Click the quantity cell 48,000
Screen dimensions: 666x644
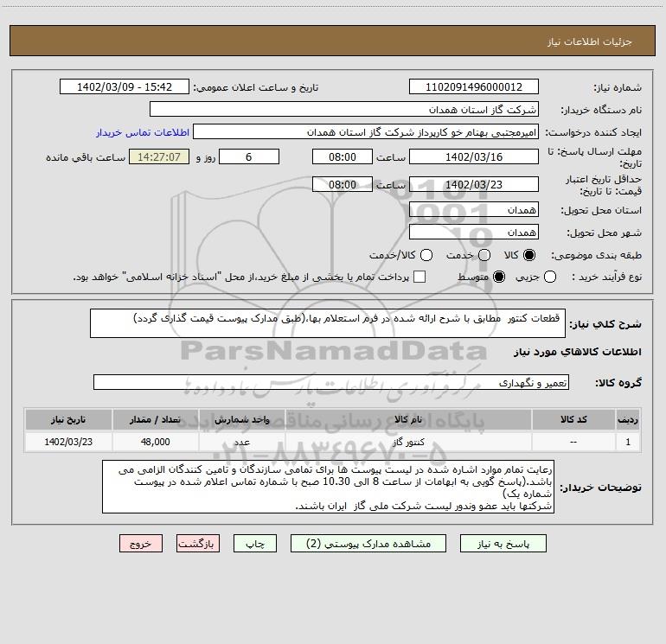(x=155, y=442)
